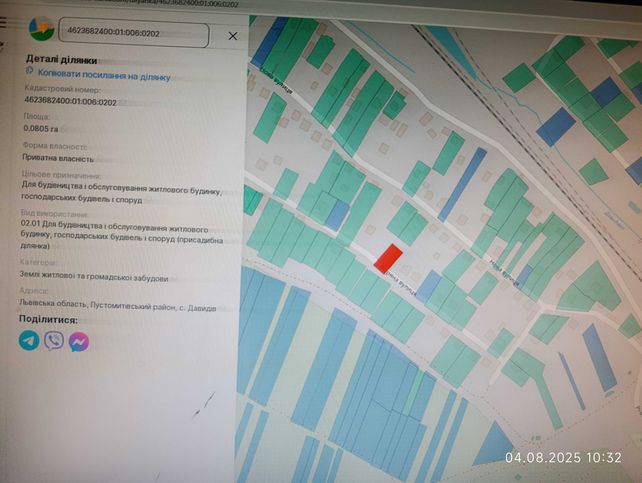Click the blue parcel next to red parcel

429,286
